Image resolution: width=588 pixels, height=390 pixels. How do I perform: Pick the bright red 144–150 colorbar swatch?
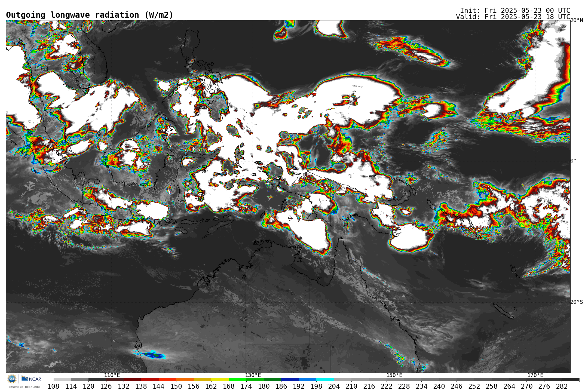coord(167,380)
